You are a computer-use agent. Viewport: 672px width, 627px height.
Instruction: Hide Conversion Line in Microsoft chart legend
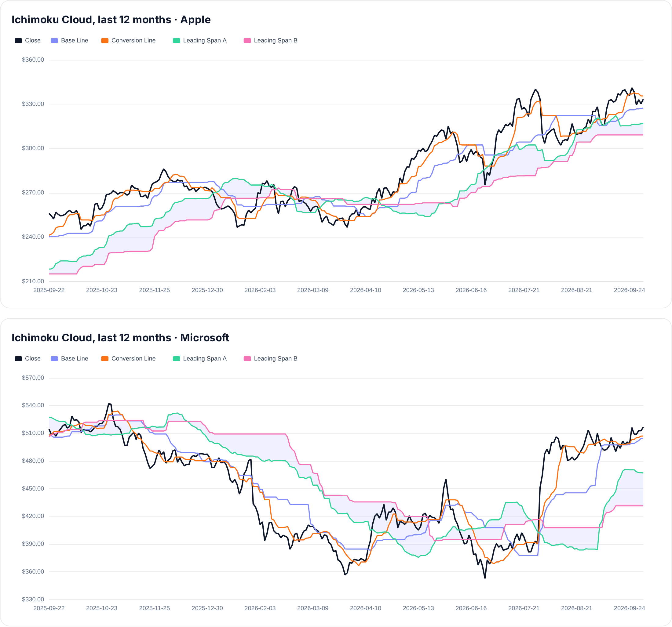click(129, 358)
